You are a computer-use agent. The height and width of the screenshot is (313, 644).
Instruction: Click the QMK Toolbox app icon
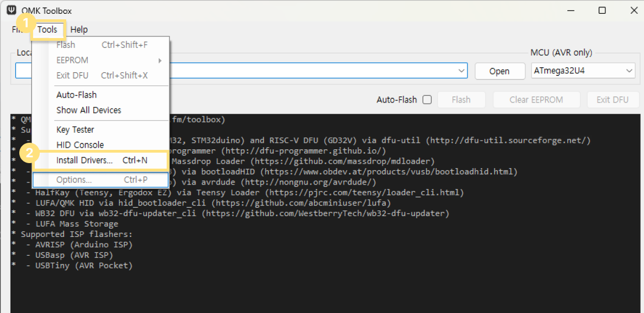[x=11, y=10]
